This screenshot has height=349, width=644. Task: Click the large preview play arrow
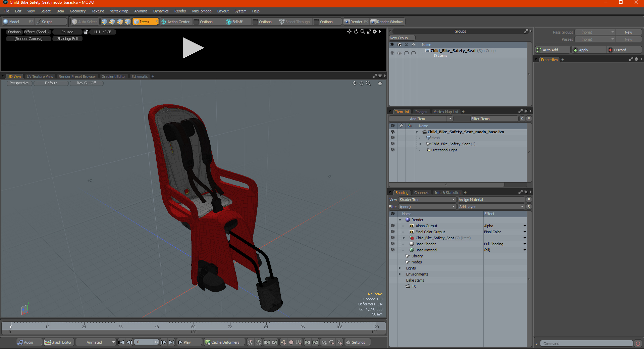(193, 48)
